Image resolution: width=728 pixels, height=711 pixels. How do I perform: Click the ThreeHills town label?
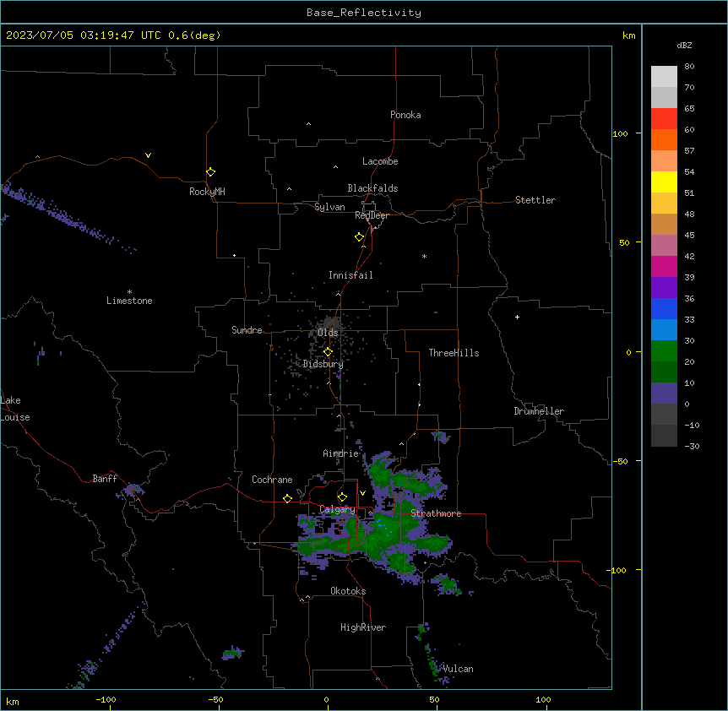pos(454,353)
